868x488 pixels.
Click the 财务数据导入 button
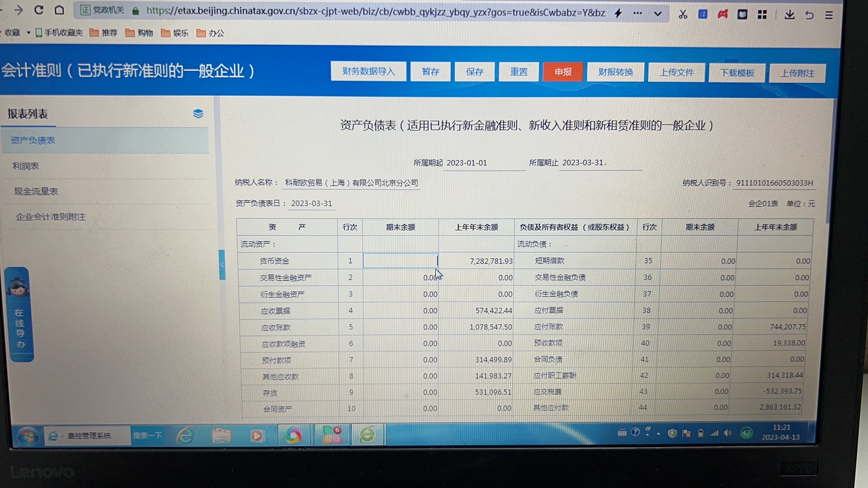tap(368, 71)
